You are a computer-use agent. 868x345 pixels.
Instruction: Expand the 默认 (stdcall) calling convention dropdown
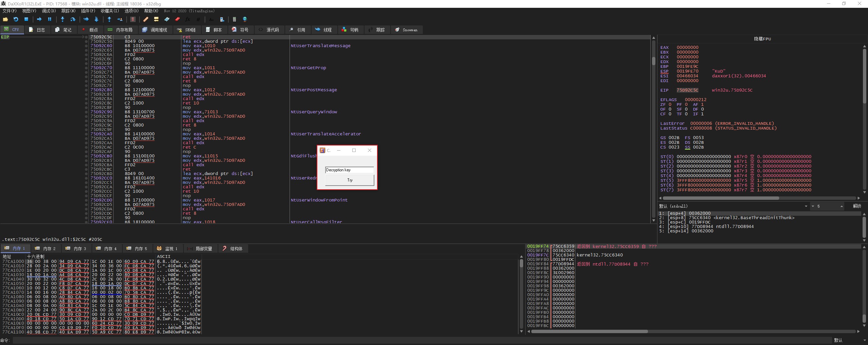tap(806, 206)
